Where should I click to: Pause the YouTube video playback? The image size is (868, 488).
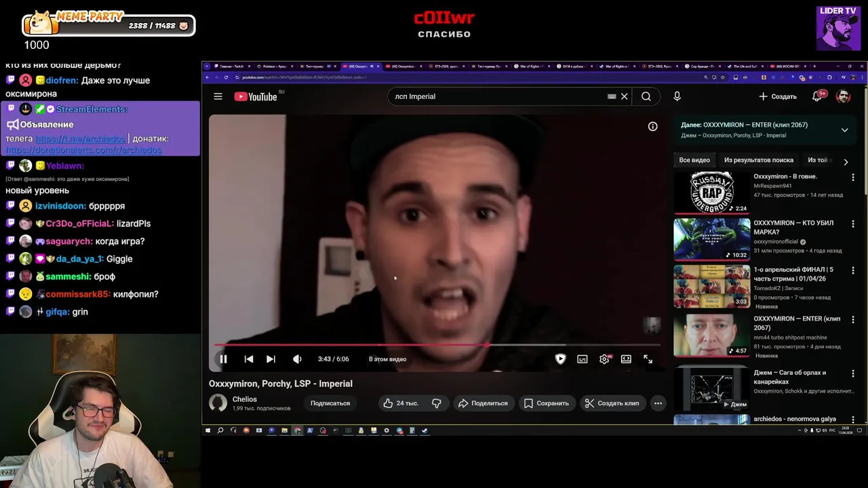click(x=223, y=359)
